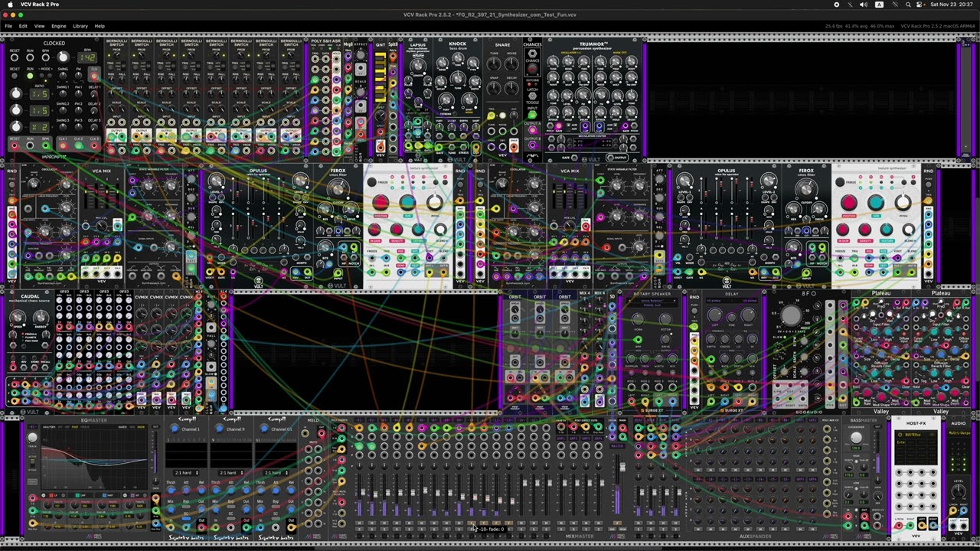
Task: Open the MODEL selector on Rotary Speaker
Action: tap(652, 305)
